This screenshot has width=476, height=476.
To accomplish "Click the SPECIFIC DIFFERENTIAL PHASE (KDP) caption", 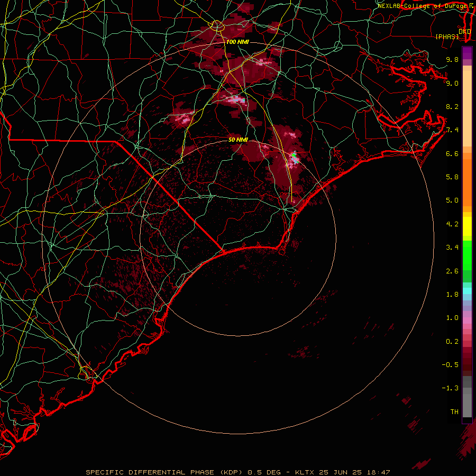I will [x=165, y=472].
